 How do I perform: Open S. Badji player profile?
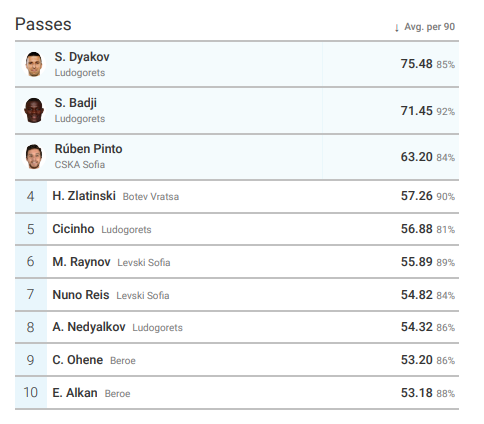coord(76,103)
